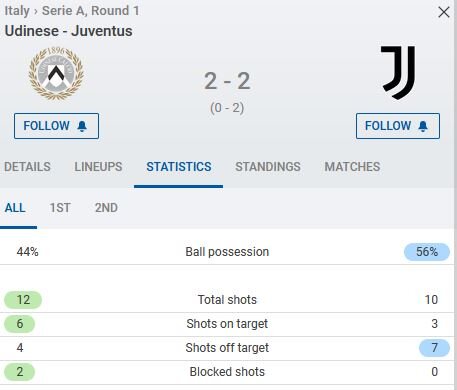Viewport: 457px width, 390px height.
Task: Show 2ND half statistics
Action: (106, 208)
